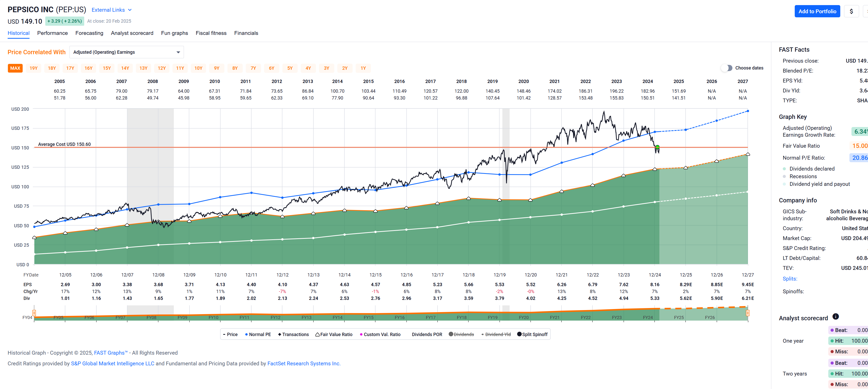
Task: Toggle Normal PE series in chart legend
Action: click(x=258, y=334)
